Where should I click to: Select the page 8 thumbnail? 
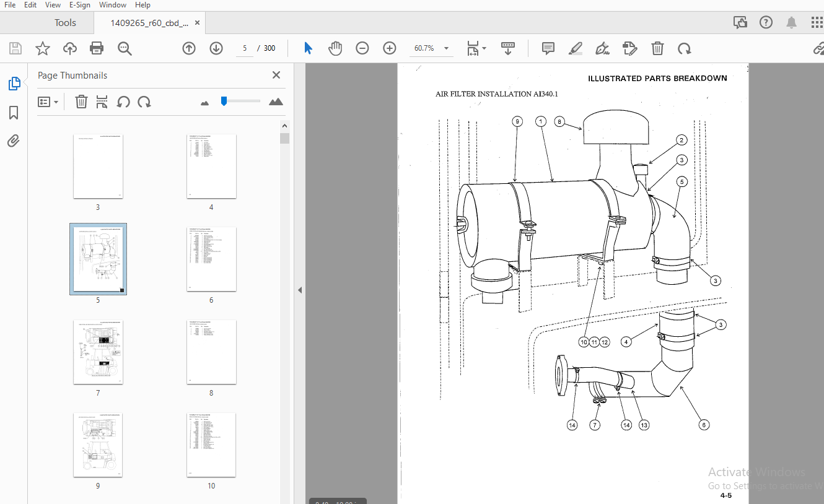211,352
